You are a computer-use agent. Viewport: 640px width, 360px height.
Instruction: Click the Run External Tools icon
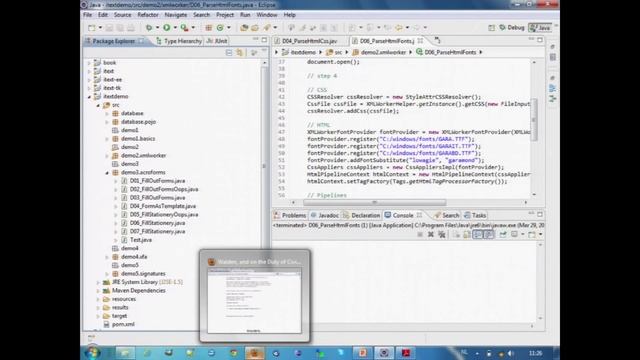184,28
